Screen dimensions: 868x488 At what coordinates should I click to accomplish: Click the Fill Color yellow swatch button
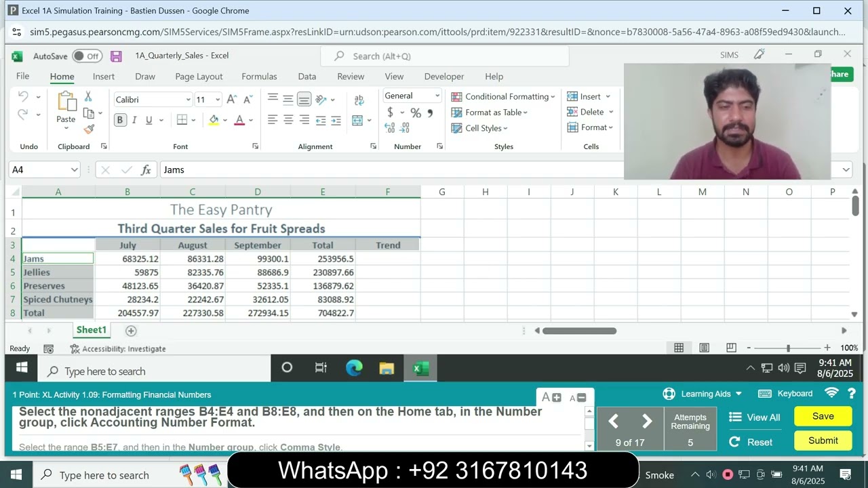point(214,121)
